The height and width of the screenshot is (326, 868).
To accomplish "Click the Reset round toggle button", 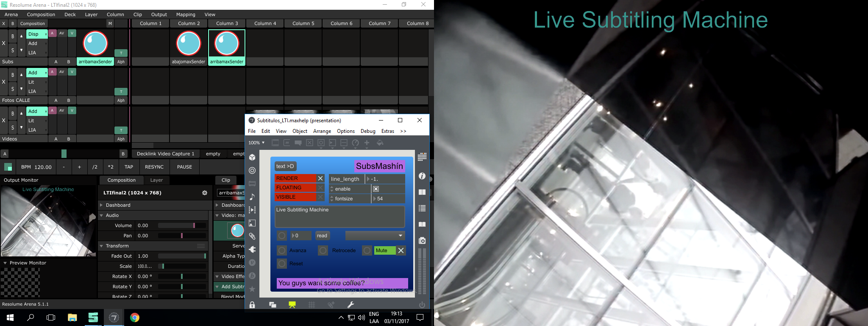I will pyautogui.click(x=282, y=264).
